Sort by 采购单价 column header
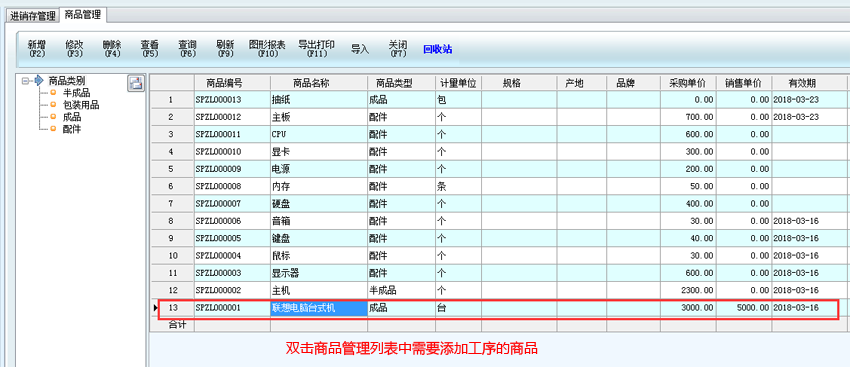Viewport: 850px width, 367px height. [688, 83]
